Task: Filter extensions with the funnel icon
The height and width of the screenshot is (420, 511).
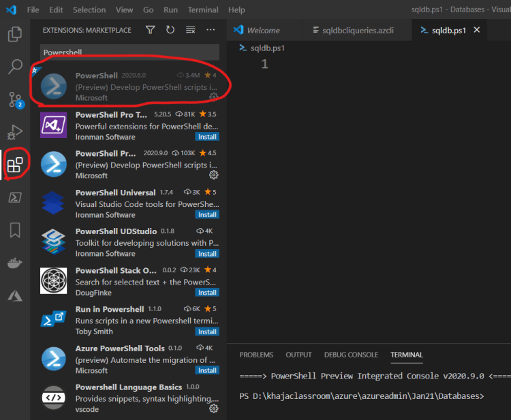Action: pyautogui.click(x=151, y=30)
